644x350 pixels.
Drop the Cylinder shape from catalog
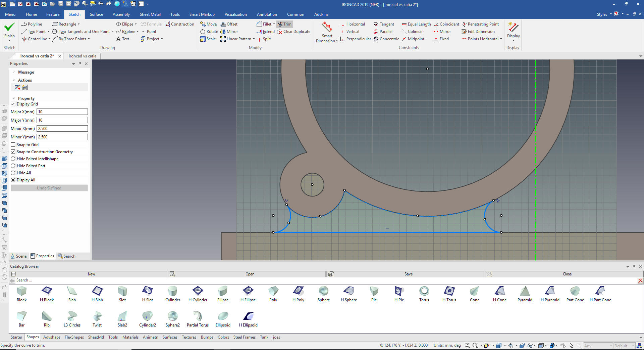point(173,294)
